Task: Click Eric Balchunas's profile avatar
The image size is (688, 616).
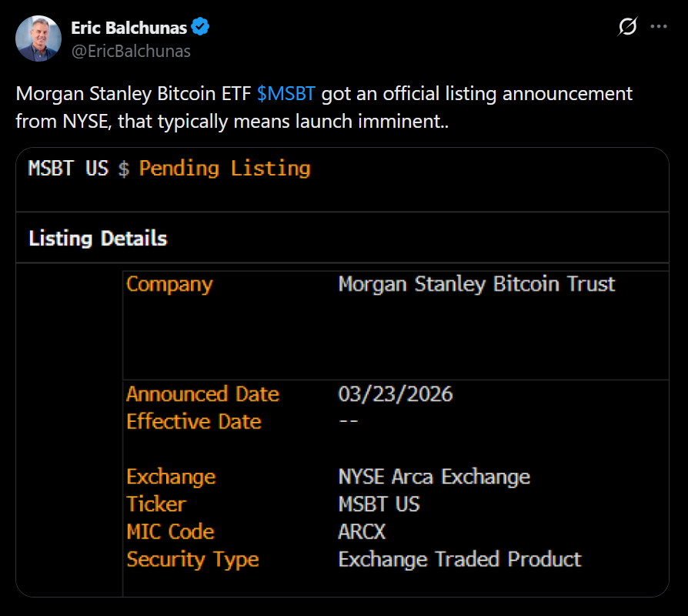Action: tap(38, 38)
